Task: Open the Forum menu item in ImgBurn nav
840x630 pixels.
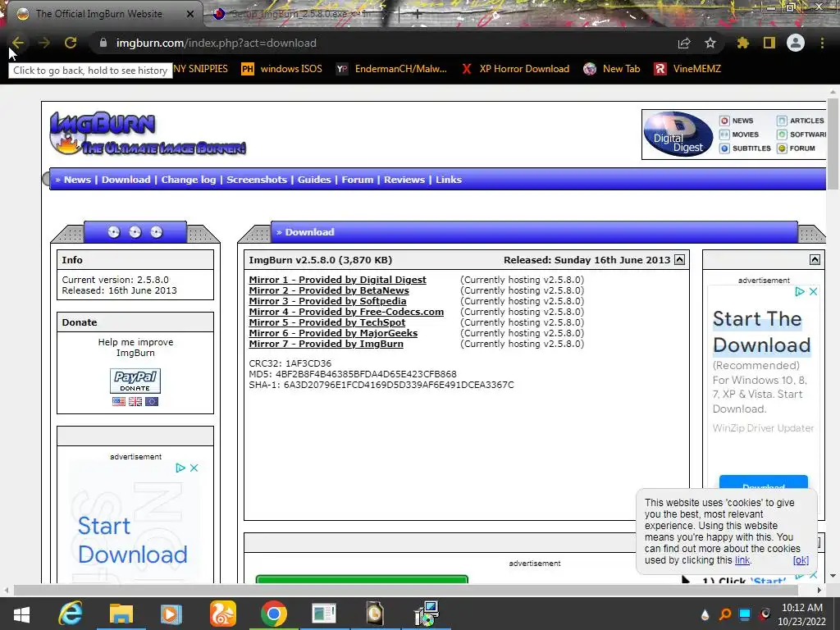Action: point(358,180)
